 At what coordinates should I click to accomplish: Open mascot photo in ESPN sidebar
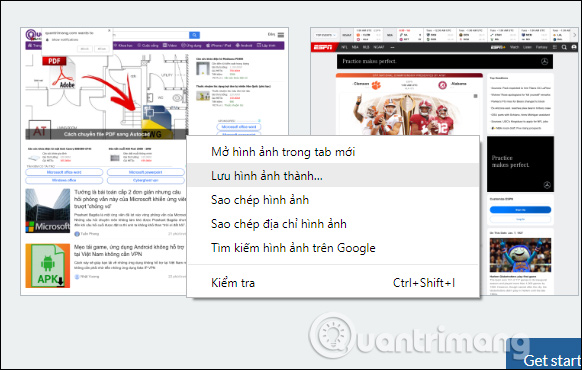click(520, 255)
